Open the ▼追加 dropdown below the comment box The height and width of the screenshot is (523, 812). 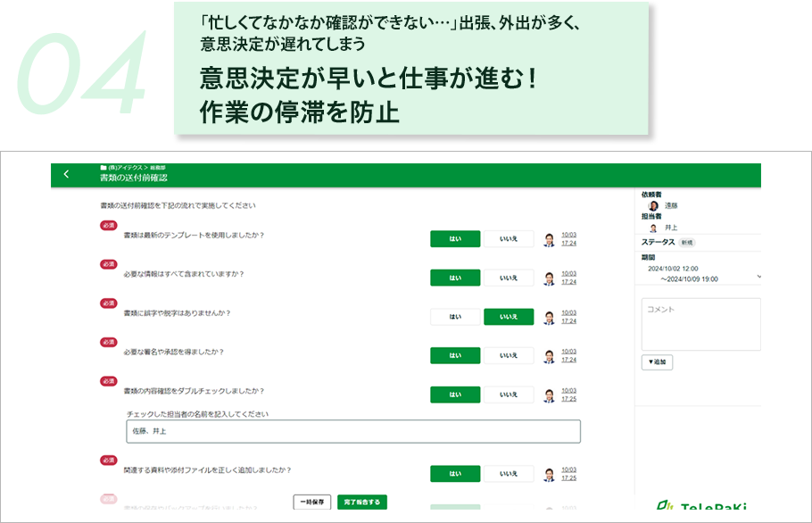click(x=657, y=361)
